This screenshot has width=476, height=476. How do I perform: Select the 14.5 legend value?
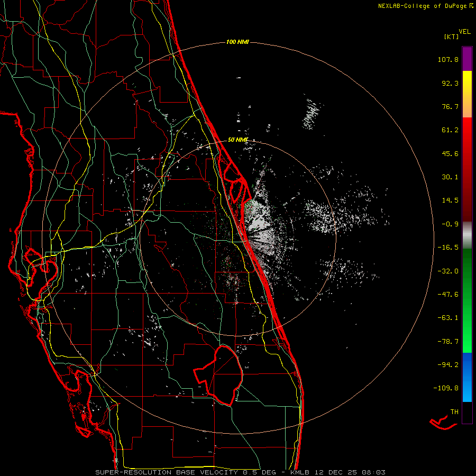(450, 200)
